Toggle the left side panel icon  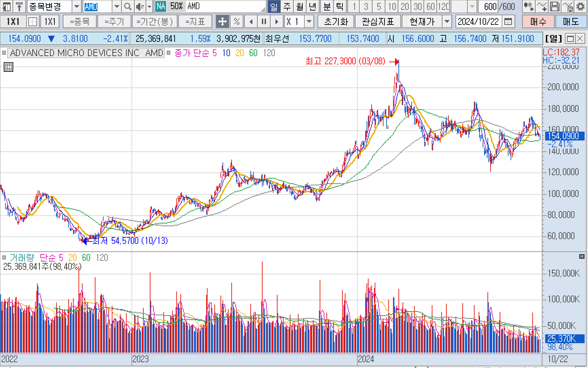(x=6, y=6)
